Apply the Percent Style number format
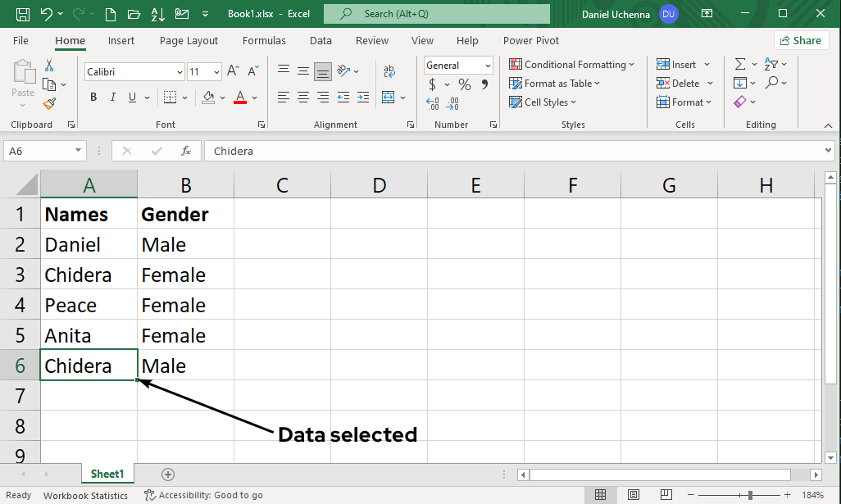 [464, 84]
